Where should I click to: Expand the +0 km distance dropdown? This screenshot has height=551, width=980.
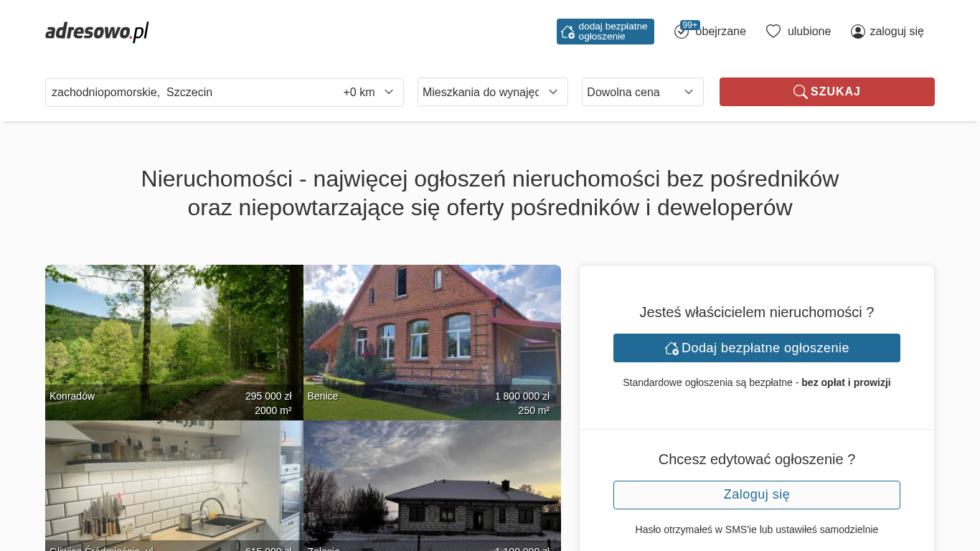369,93
